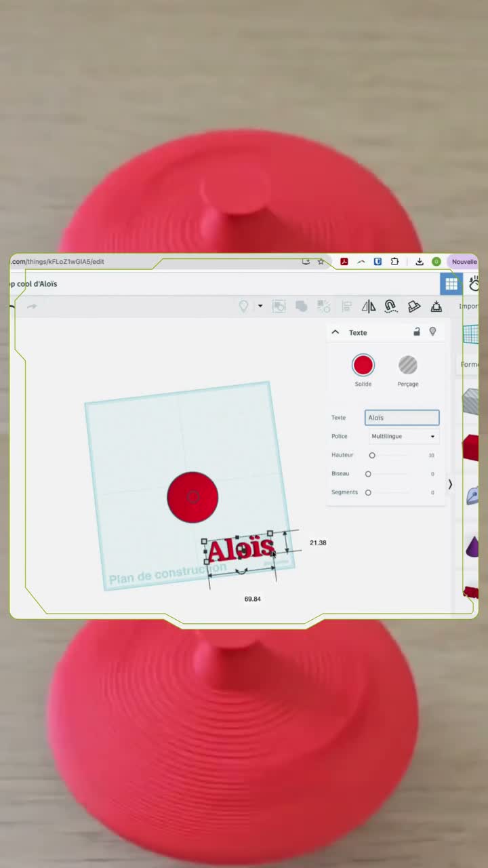Open browser downloads icon
Screen dimensions: 488x868
(x=420, y=262)
